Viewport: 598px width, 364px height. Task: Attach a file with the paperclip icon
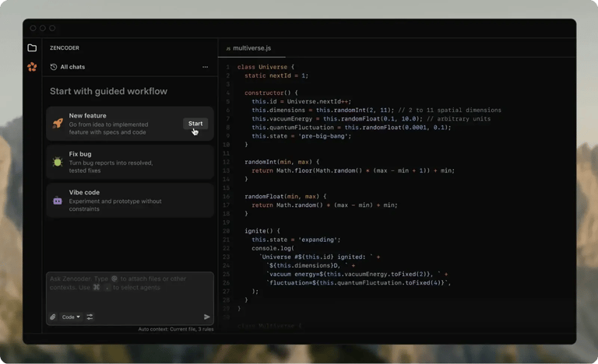(x=53, y=317)
